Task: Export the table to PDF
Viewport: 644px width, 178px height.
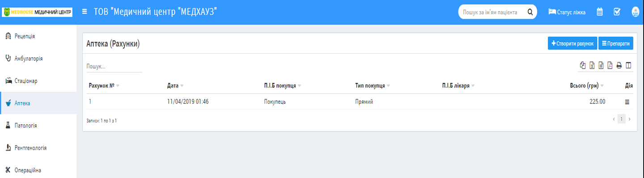Action: tap(610, 65)
